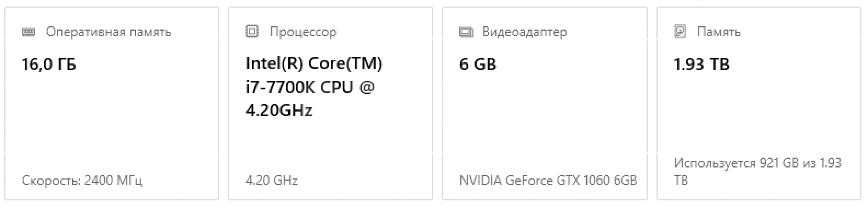Click the Процессор panel icon
The width and height of the screenshot is (868, 208).
(x=252, y=31)
